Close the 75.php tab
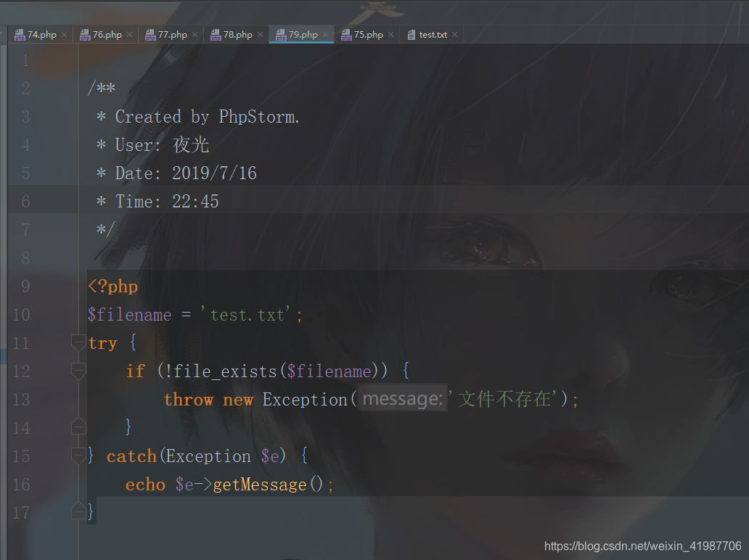This screenshot has width=749, height=560. (x=390, y=34)
